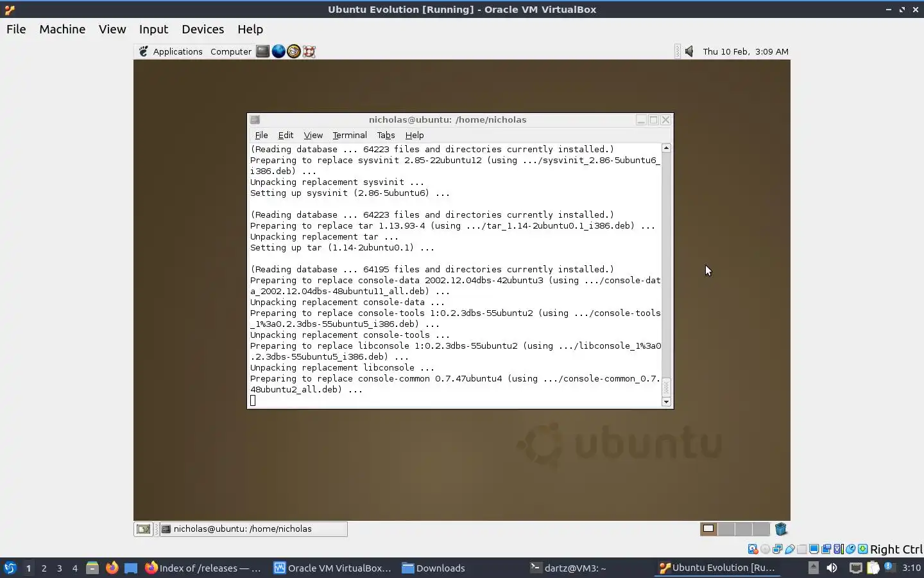The image size is (924, 578).
Task: Open VirtualBox View menu
Action: (112, 30)
